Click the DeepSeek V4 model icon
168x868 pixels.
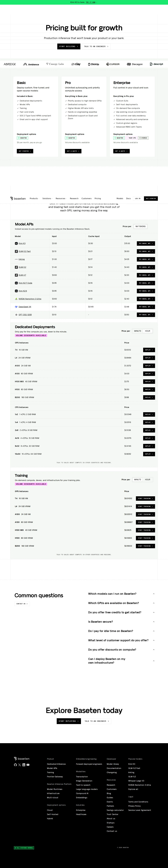point(16,307)
